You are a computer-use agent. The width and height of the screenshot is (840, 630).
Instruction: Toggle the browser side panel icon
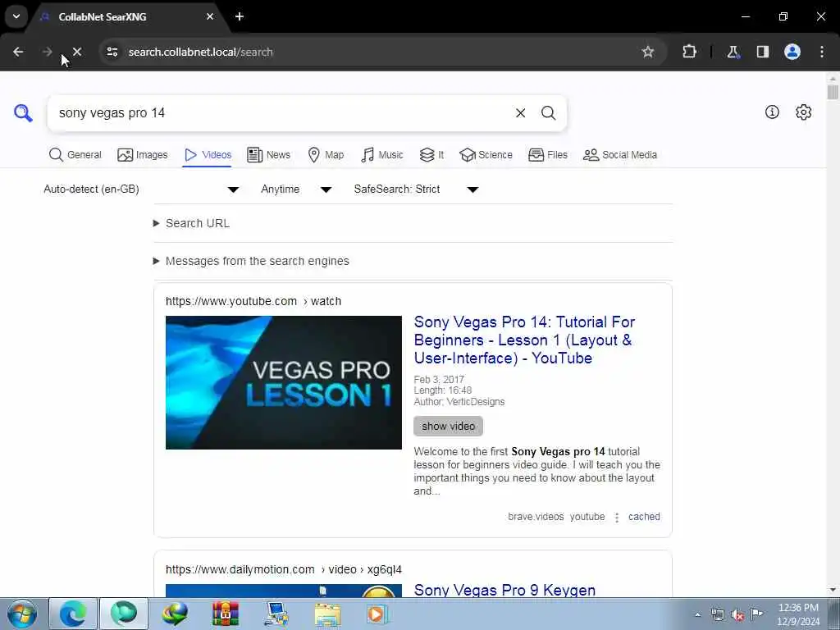pos(763,52)
